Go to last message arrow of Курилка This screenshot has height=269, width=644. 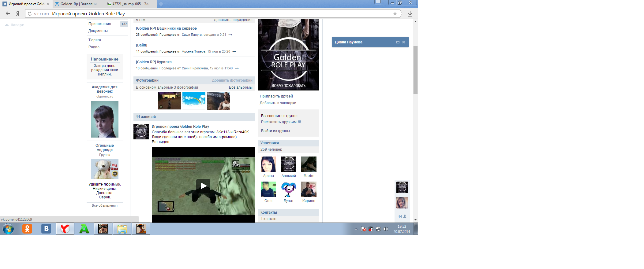237,68
